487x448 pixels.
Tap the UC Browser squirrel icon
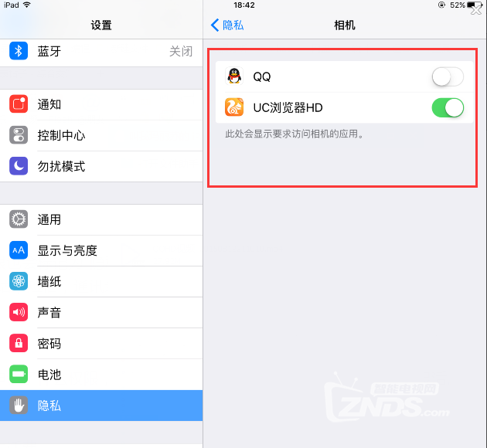234,107
